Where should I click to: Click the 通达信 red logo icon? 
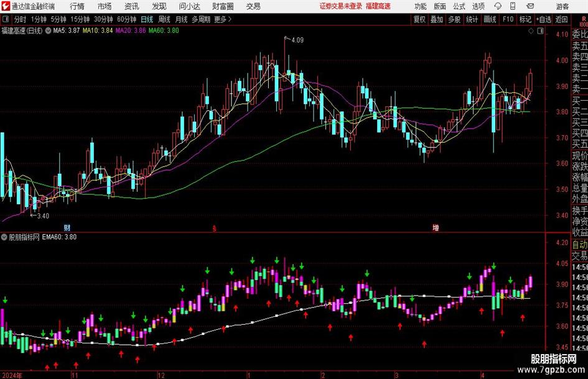point(5,6)
